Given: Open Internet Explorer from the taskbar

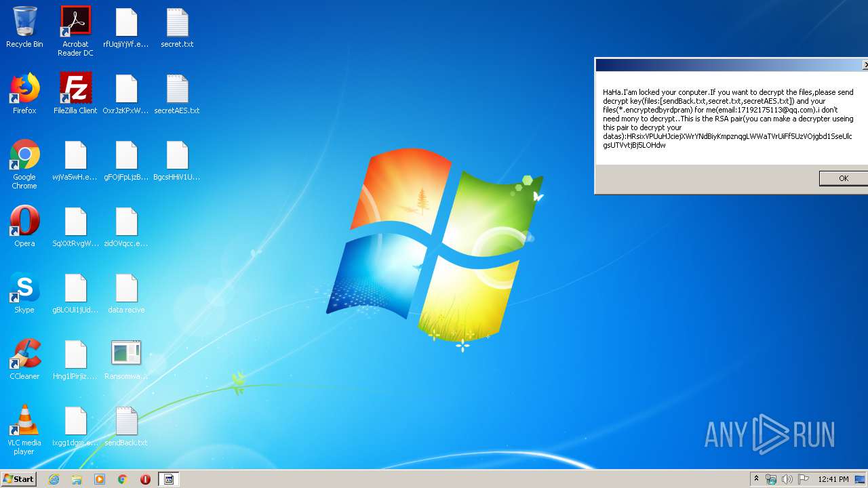Looking at the screenshot, I should click(54, 479).
